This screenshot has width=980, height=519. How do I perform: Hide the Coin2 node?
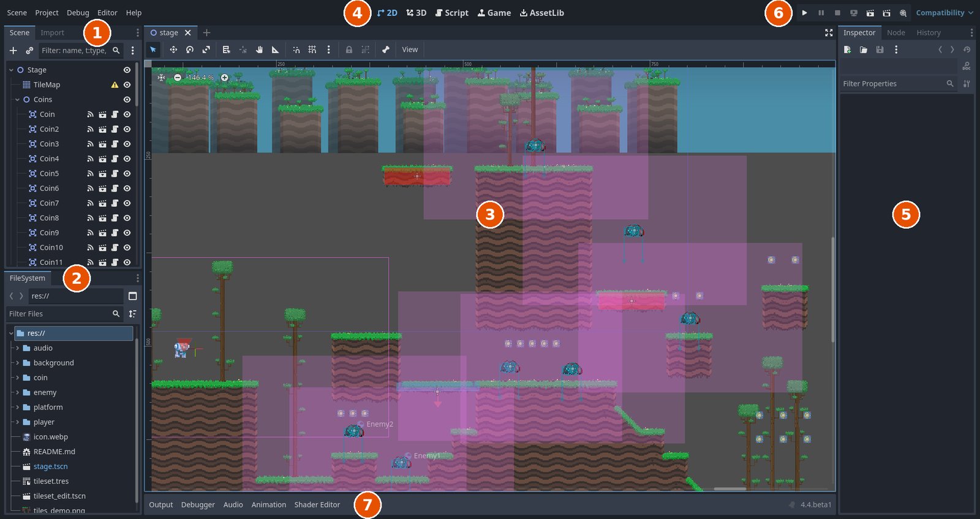click(x=127, y=129)
